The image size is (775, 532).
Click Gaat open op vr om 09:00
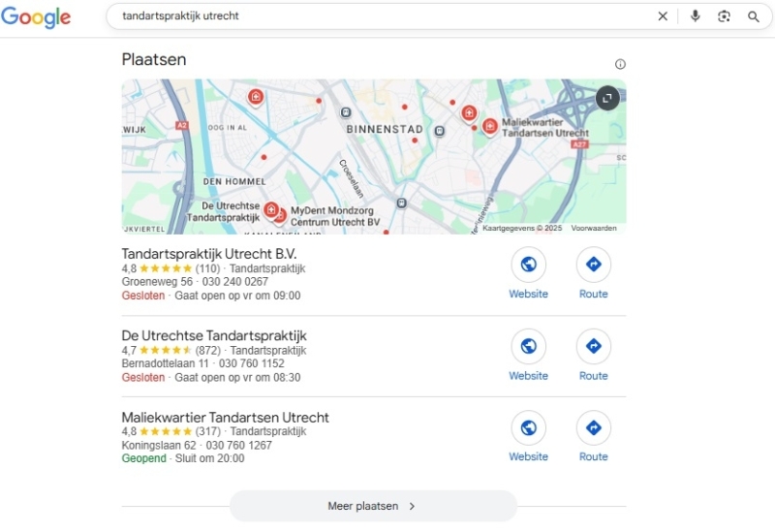(237, 296)
